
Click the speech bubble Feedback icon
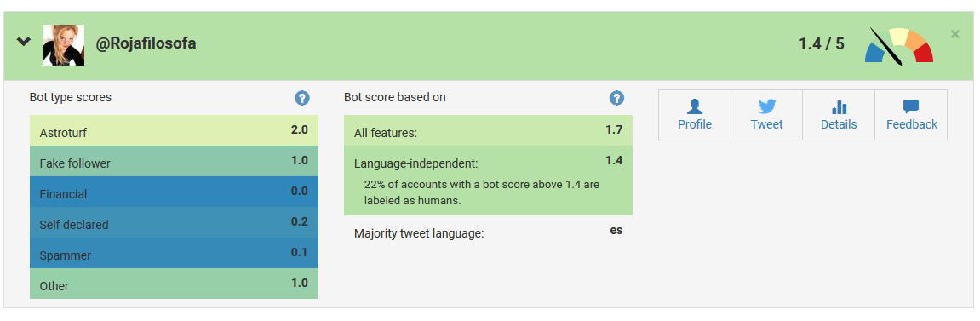pos(911,106)
